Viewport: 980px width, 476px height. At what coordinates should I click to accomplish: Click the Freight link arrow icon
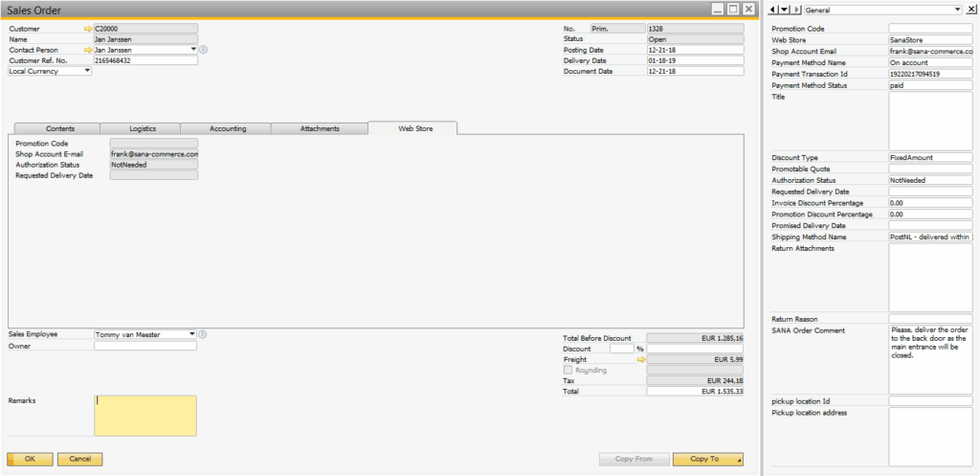click(641, 359)
